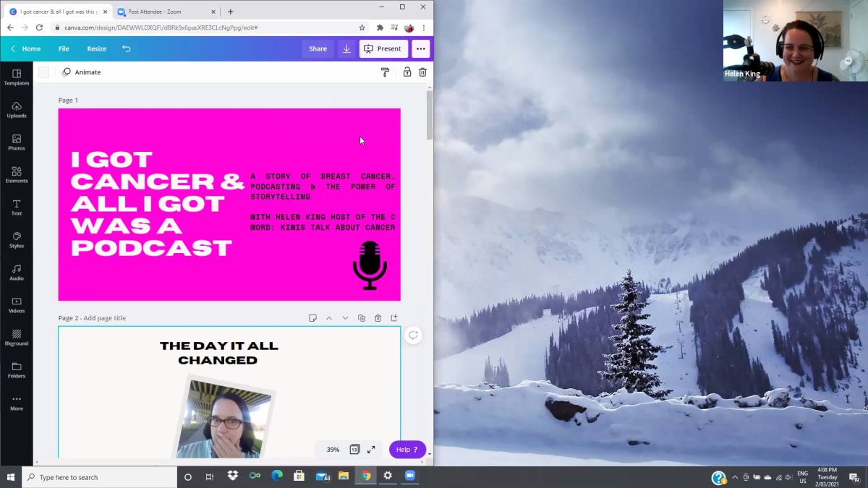Viewport: 868px width, 488px height.
Task: Open the three-dots menu next to Present
Action: (x=421, y=48)
